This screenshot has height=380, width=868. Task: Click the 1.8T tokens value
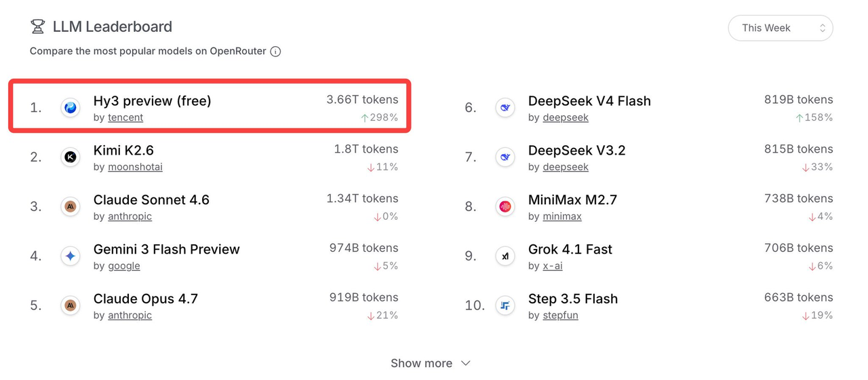pyautogui.click(x=366, y=149)
